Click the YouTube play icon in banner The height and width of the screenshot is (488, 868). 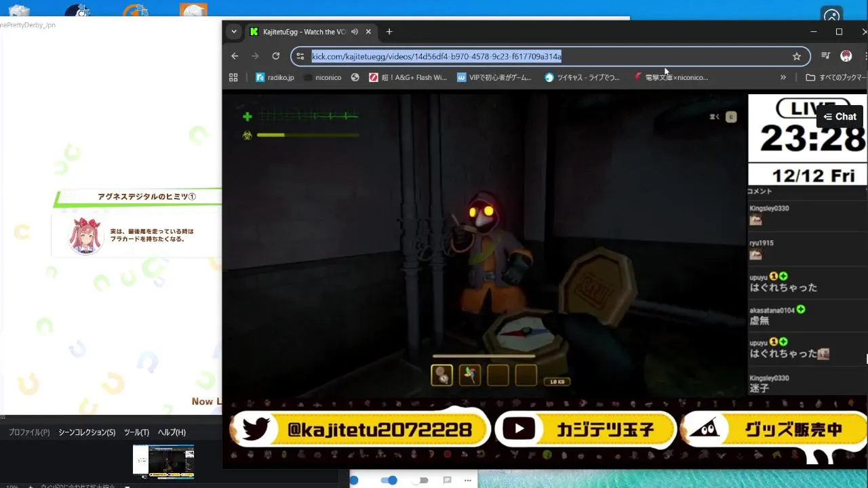coord(519,428)
